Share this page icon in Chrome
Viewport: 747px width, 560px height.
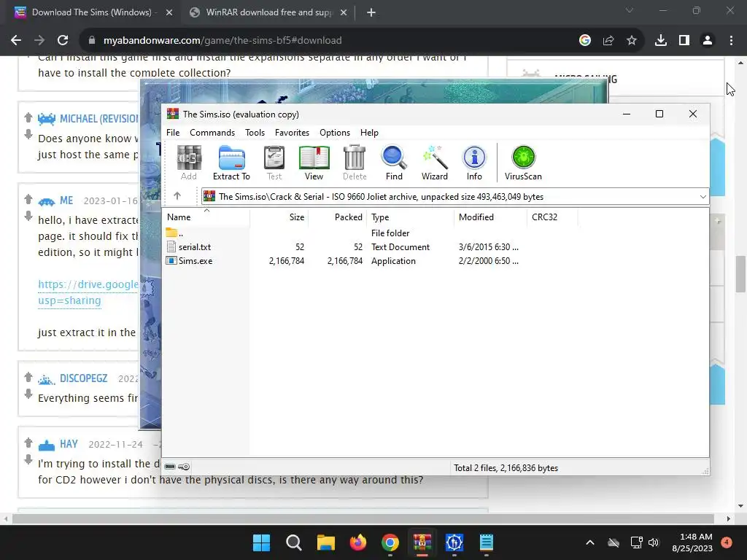pos(608,41)
